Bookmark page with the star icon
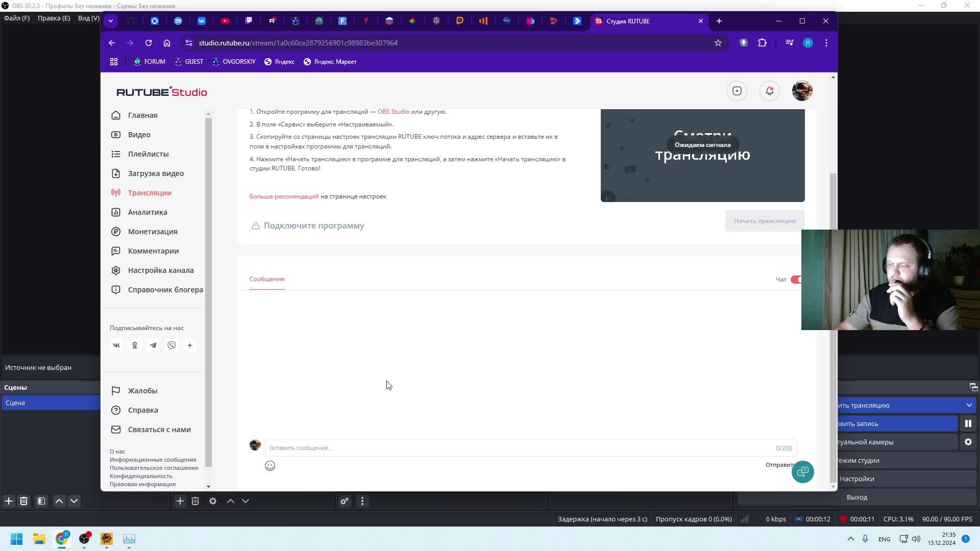The width and height of the screenshot is (980, 551). tap(718, 43)
